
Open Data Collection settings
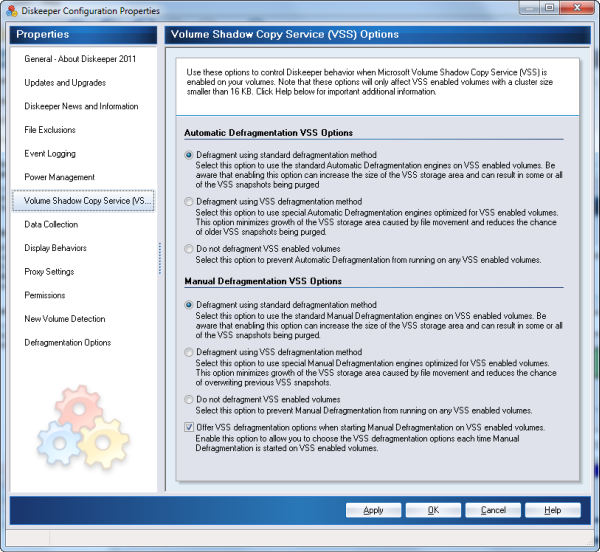(51, 225)
